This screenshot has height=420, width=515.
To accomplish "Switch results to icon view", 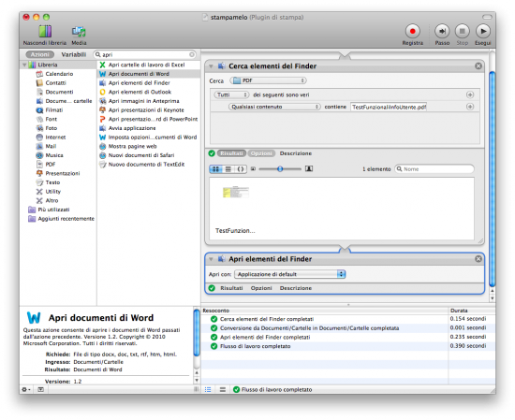I will [x=215, y=169].
